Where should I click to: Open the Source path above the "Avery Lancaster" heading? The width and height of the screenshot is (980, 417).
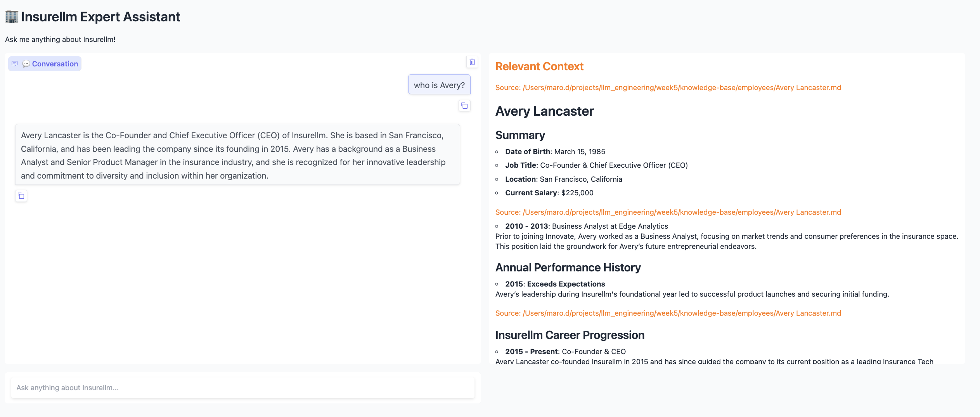tap(668, 88)
